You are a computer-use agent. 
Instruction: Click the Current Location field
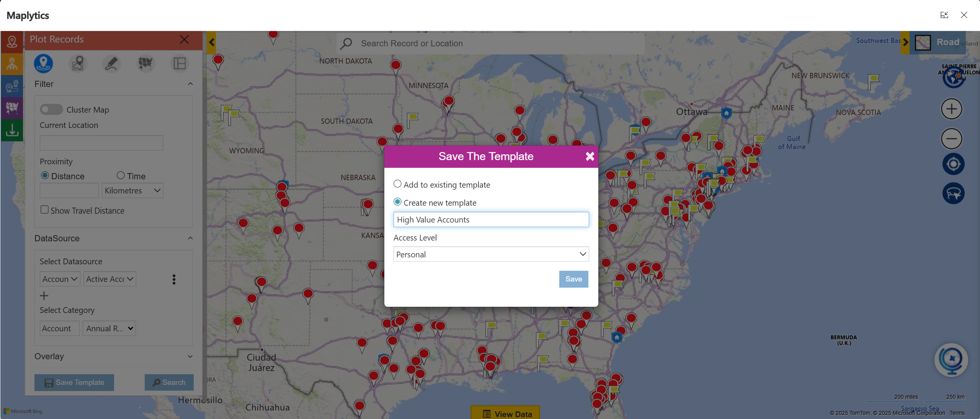(101, 143)
